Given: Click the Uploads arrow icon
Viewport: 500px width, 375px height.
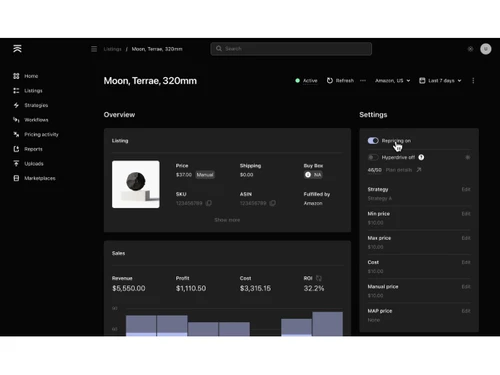Looking at the screenshot, I should click(x=16, y=163).
